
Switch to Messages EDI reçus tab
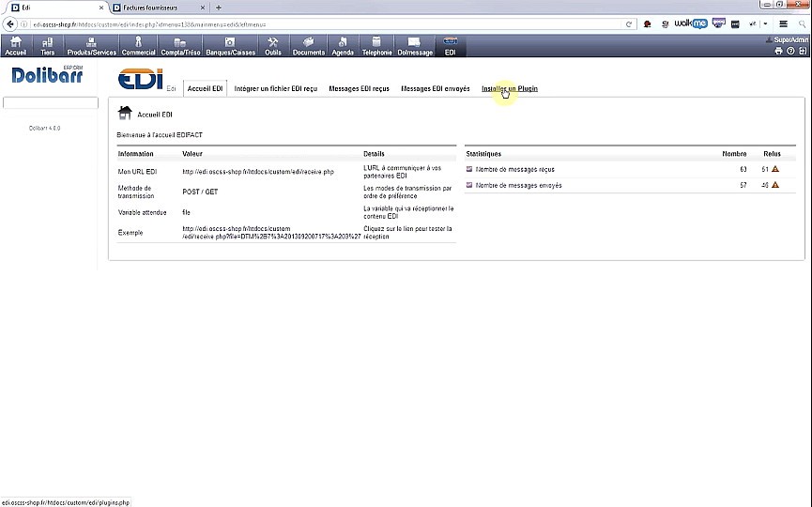click(x=359, y=88)
